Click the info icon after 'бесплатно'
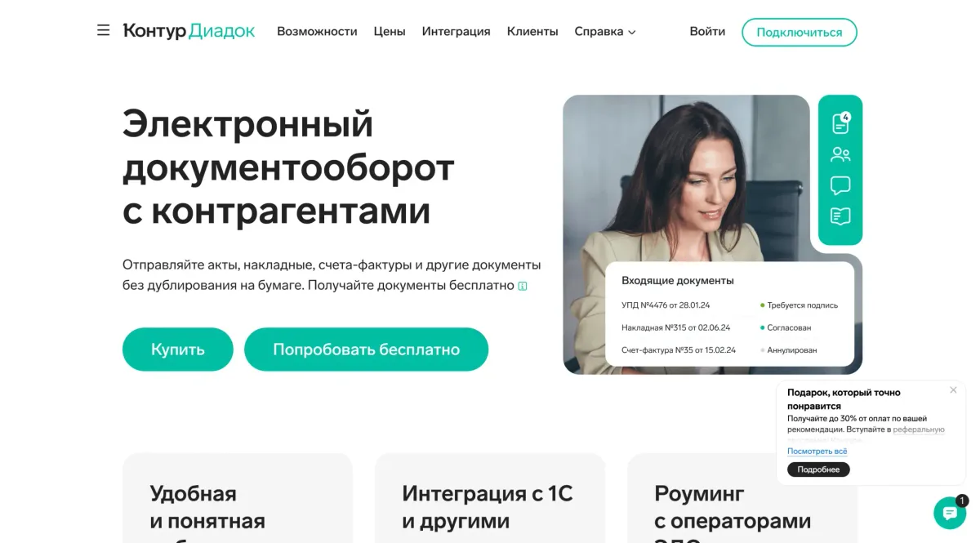980x543 pixels. (x=523, y=286)
